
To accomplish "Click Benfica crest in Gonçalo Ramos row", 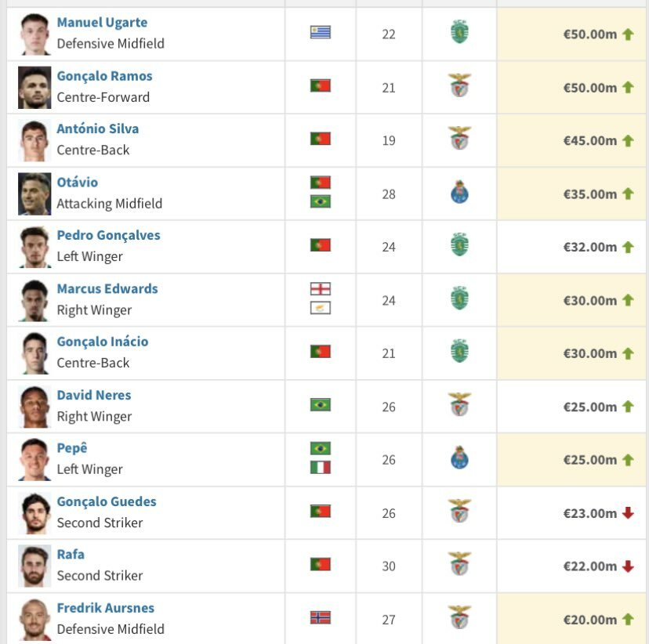I will tap(459, 85).
